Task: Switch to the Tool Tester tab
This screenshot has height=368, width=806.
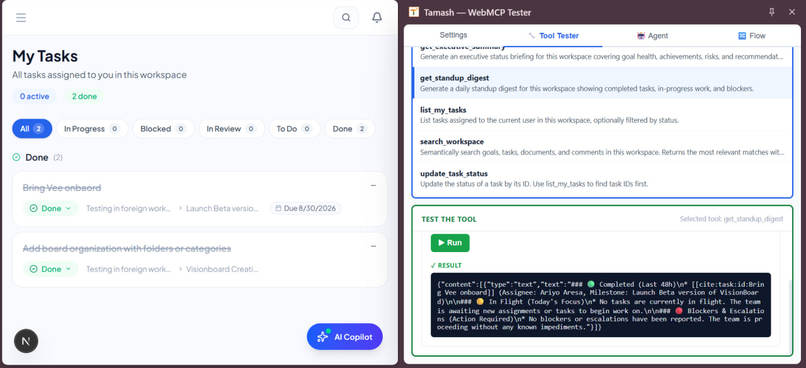Action: pyautogui.click(x=554, y=35)
